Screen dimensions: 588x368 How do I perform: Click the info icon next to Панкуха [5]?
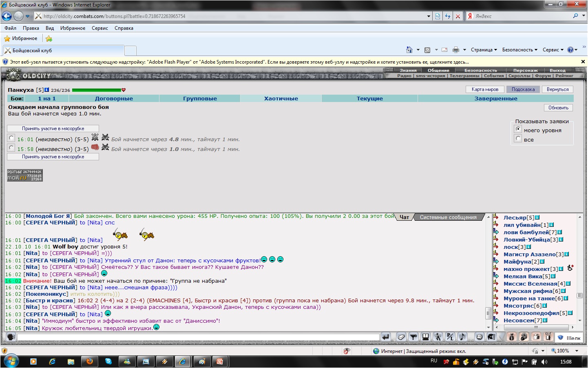[x=47, y=90]
